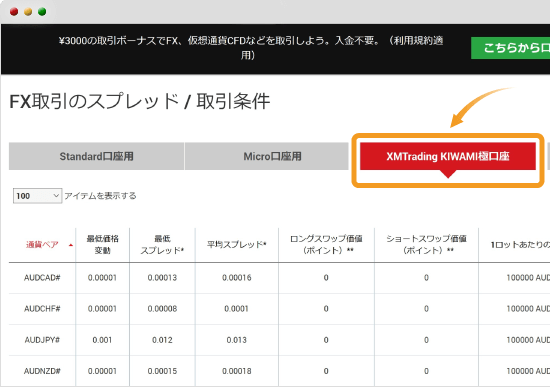Click the 0.00015 minimum spread value
The height and width of the screenshot is (387, 550).
[x=162, y=371]
